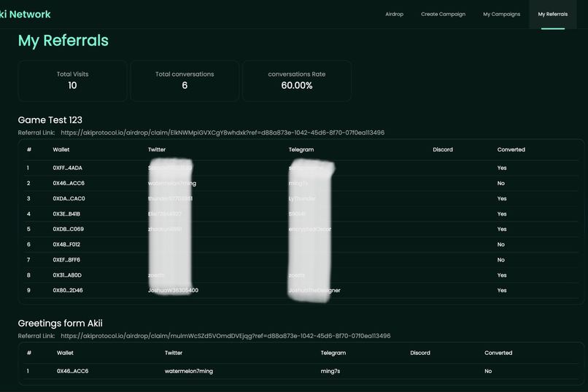Screen dimensions: 588x392
Task: Click Telegram column header in Game Test table
Action: tap(301, 149)
